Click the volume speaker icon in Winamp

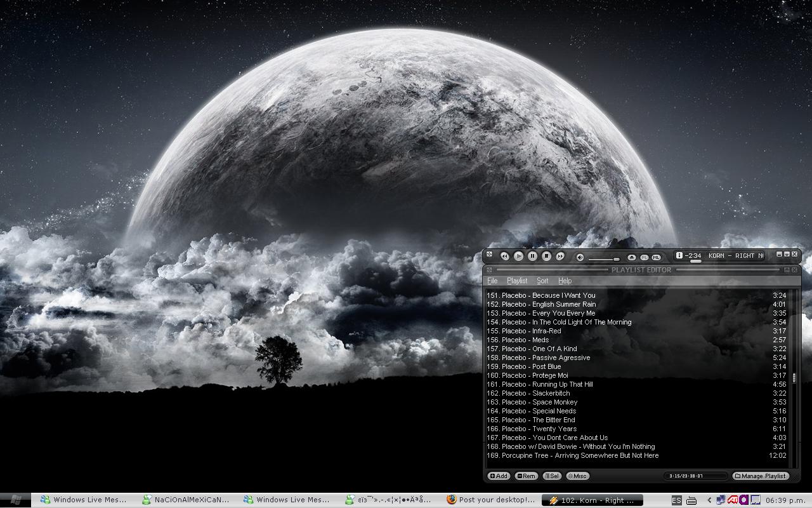click(580, 257)
